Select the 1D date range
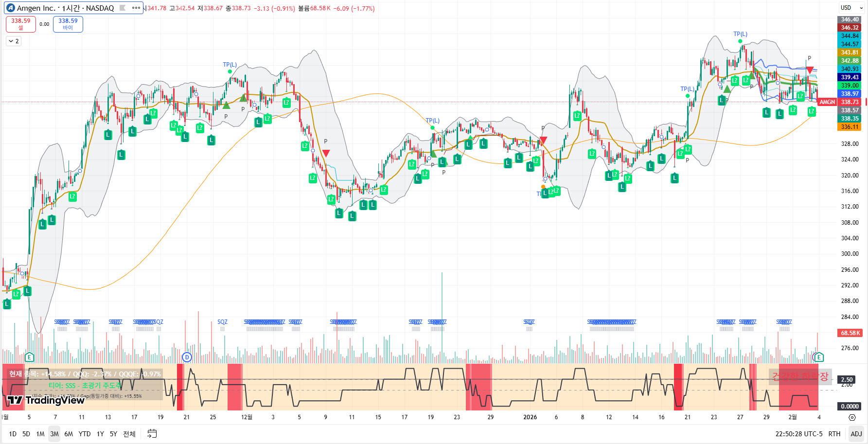 click(13, 434)
